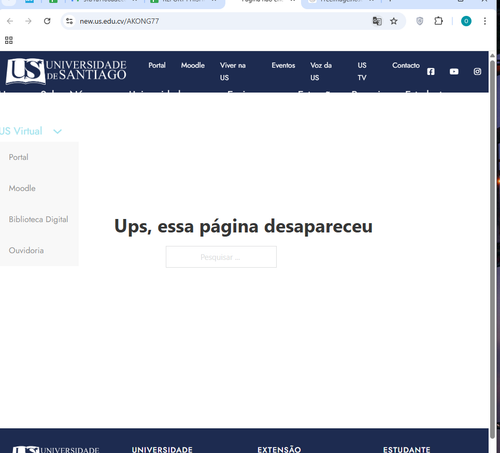The width and height of the screenshot is (500, 453).
Task: Click the scrollbar up arrow
Action: click(x=492, y=56)
